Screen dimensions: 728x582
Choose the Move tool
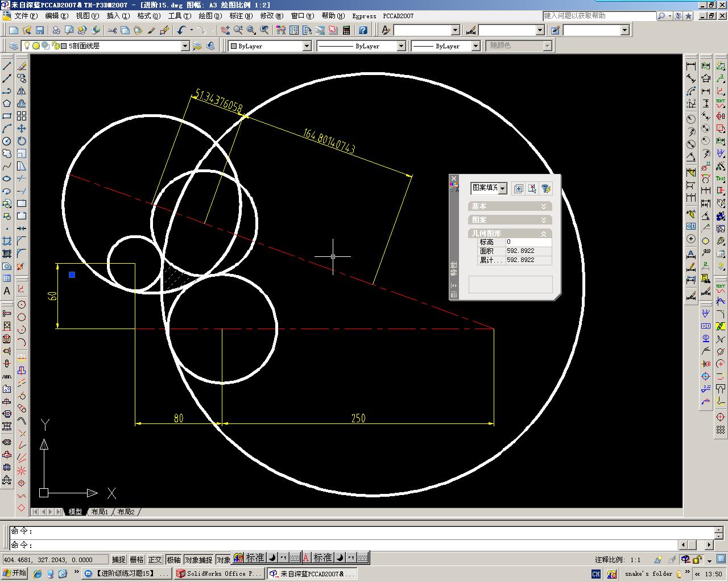(x=21, y=128)
